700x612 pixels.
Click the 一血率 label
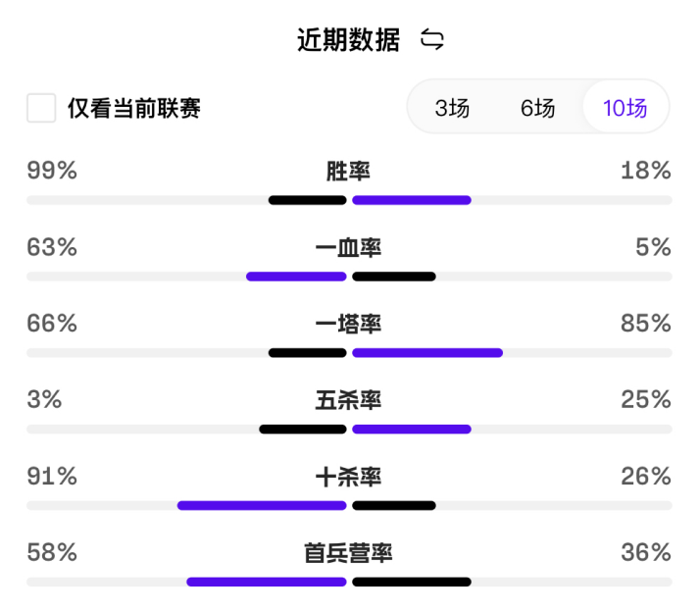coord(348,247)
